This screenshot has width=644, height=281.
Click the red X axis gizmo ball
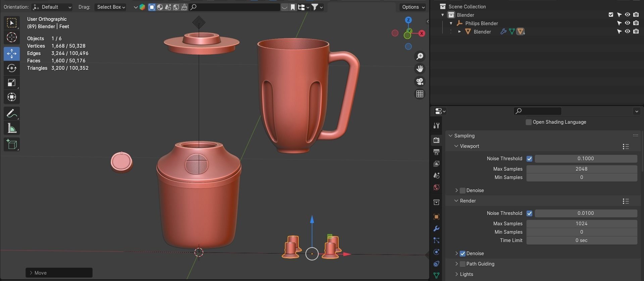tap(422, 33)
